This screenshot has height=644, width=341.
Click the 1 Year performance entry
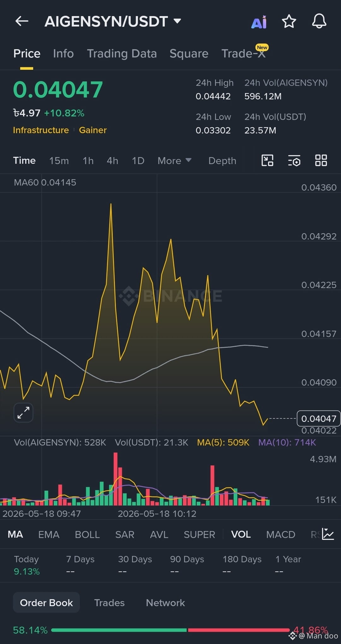[x=288, y=565]
